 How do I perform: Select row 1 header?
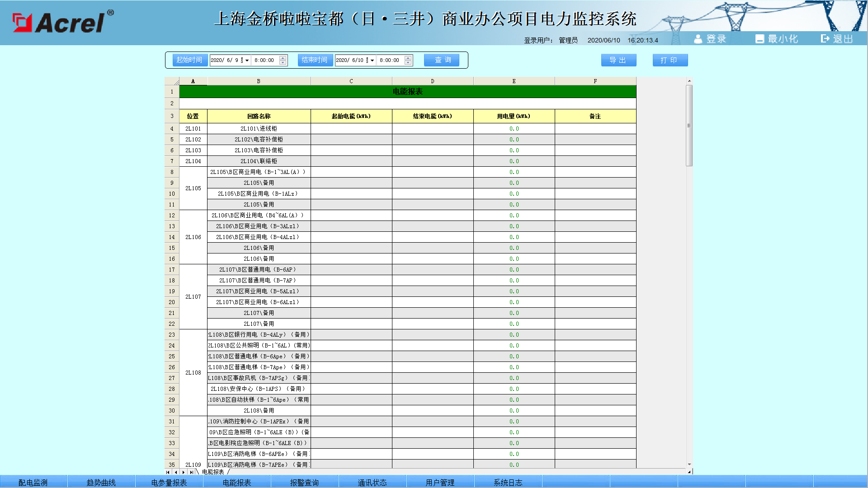click(172, 92)
